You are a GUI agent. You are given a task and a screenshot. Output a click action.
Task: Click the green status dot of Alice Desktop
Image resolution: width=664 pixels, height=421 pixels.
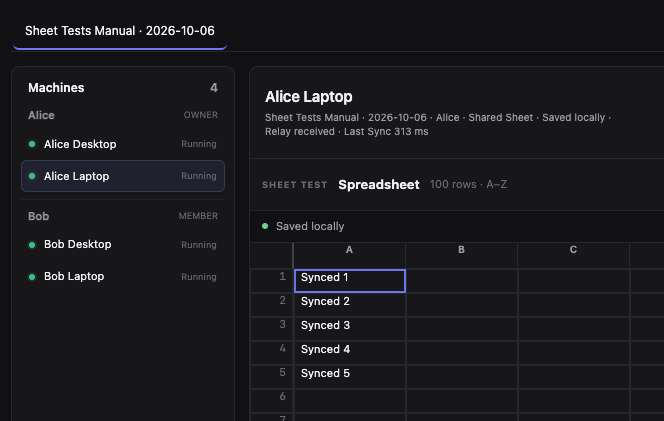click(32, 144)
